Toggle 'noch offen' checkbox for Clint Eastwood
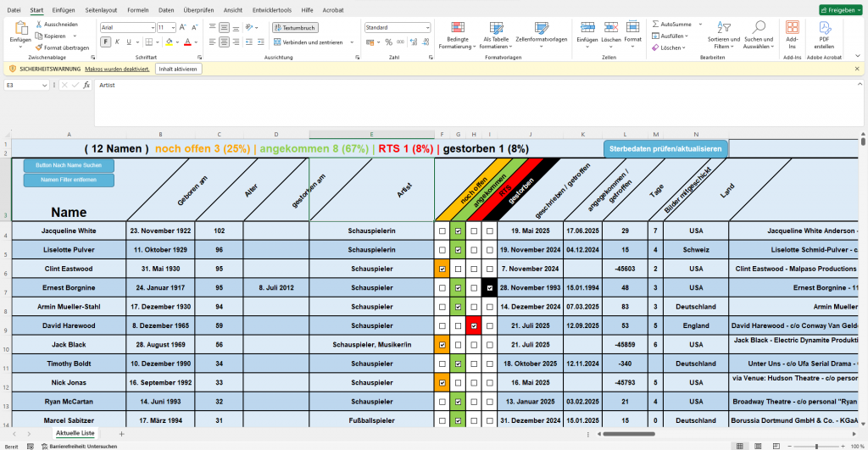 [x=442, y=269]
